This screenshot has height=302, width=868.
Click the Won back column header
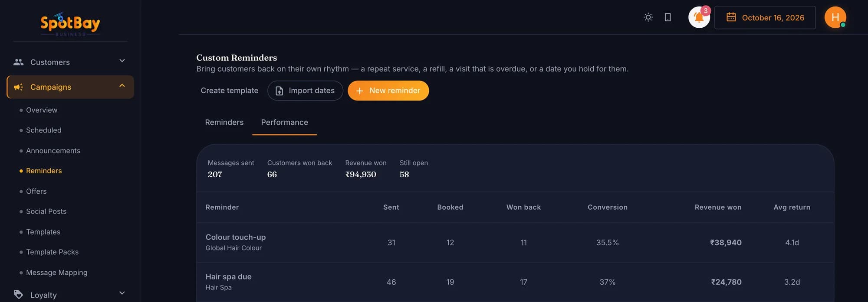coord(523,207)
